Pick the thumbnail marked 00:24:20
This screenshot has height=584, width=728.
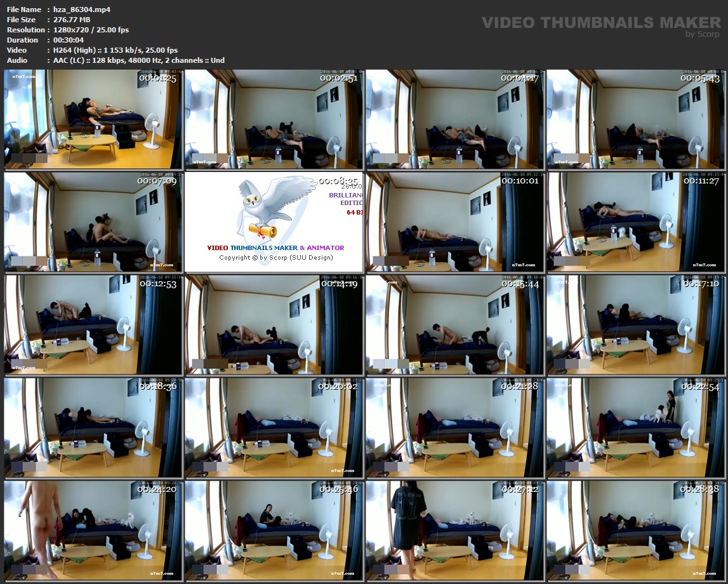93,531
